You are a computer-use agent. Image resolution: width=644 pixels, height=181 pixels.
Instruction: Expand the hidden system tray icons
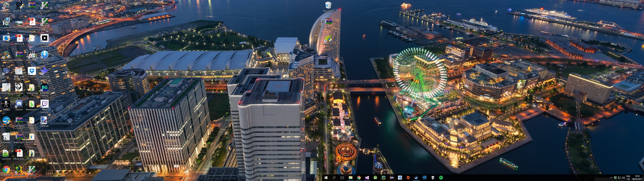pos(611,178)
